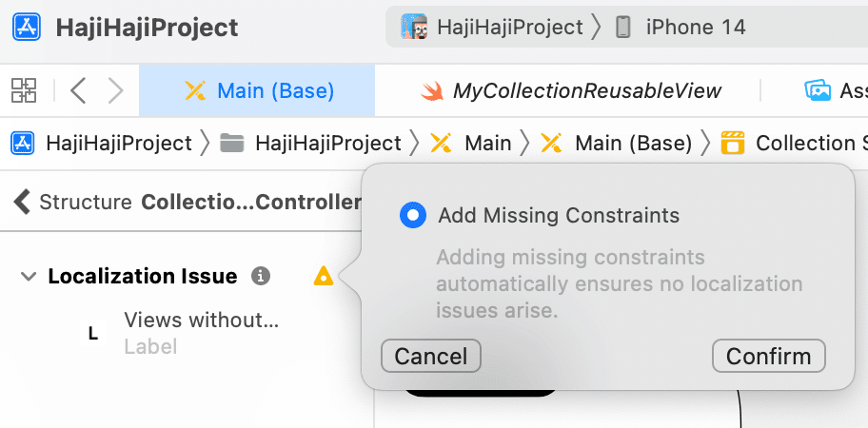Select the iPhone 14 device icon
The height and width of the screenshot is (428, 868).
[622, 27]
